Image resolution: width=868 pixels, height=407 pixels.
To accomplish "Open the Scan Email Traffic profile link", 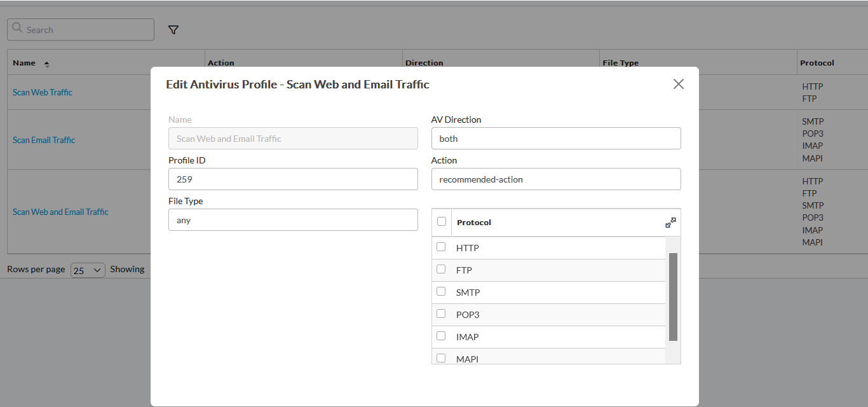I will click(x=44, y=140).
